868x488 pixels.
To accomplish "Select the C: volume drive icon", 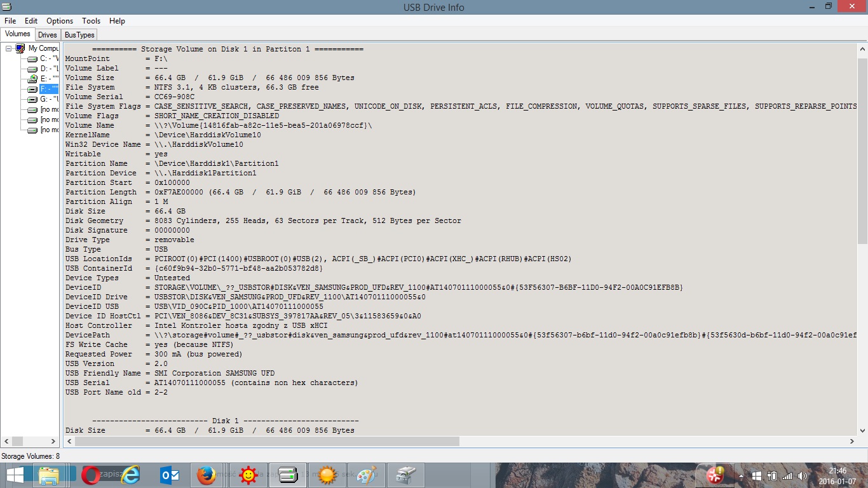I will click(x=32, y=58).
